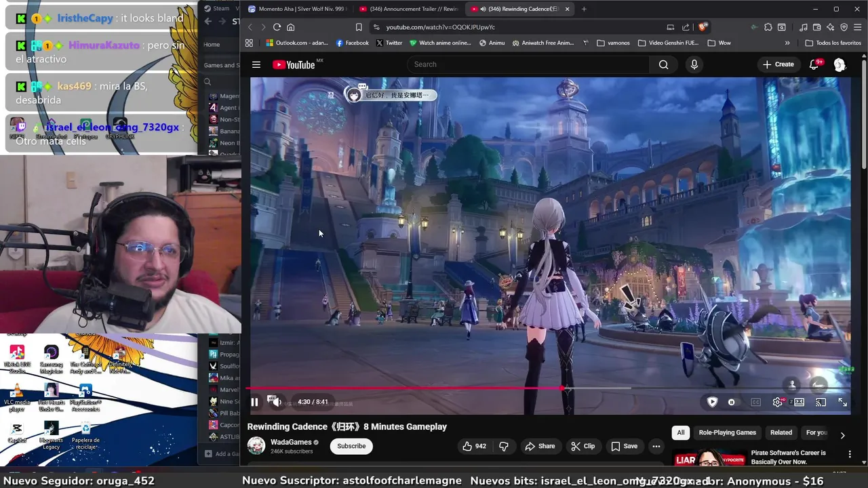The height and width of the screenshot is (488, 868).
Task: Open the Samsung Magician desktop shortcut
Action: click(51, 359)
